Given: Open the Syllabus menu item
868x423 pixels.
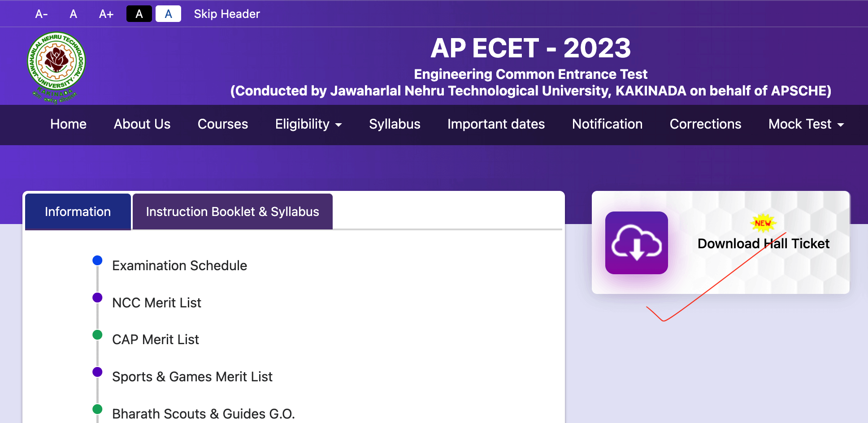Looking at the screenshot, I should pyautogui.click(x=395, y=124).
